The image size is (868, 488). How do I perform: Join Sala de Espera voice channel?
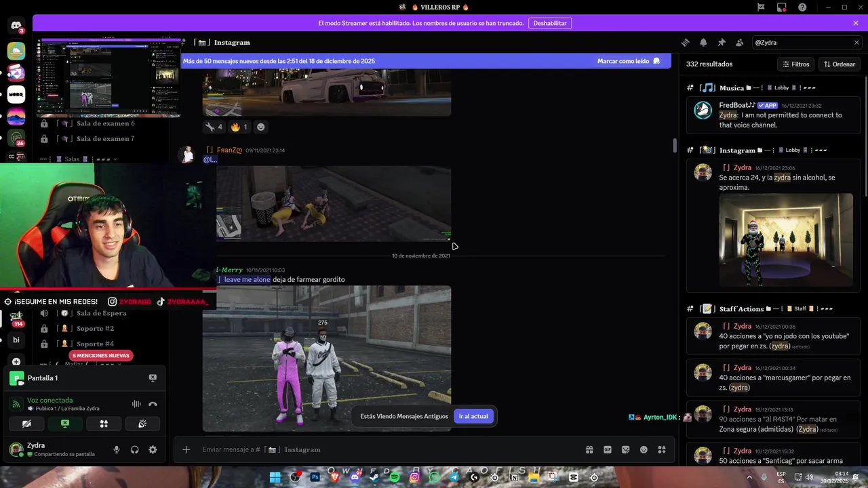[102, 313]
